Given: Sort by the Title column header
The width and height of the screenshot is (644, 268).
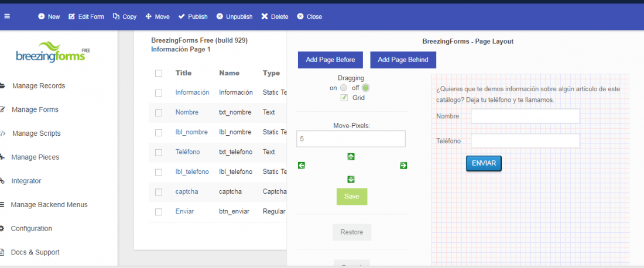Looking at the screenshot, I should 184,73.
